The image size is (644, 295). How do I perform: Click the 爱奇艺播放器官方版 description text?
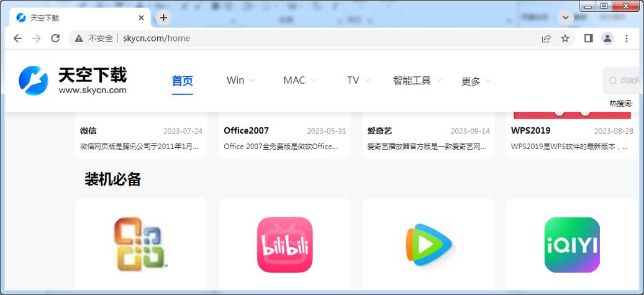(x=426, y=147)
